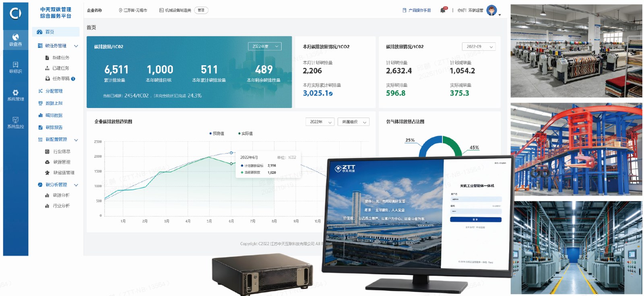This screenshot has height=296, width=644.
Task: Click the green segment of the donut chart
Action: (454, 146)
